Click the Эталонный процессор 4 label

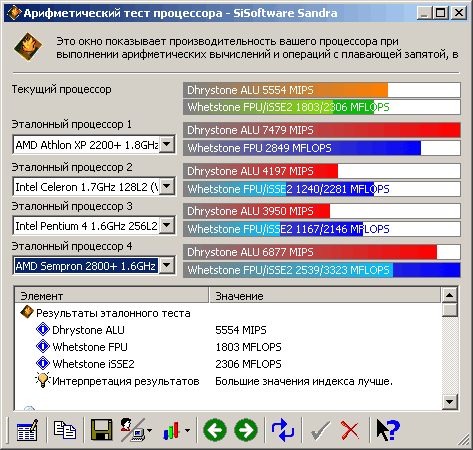72,246
